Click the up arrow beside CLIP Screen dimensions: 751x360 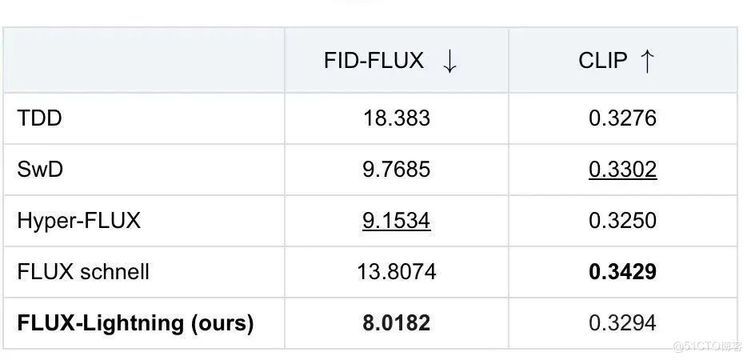tap(647, 61)
